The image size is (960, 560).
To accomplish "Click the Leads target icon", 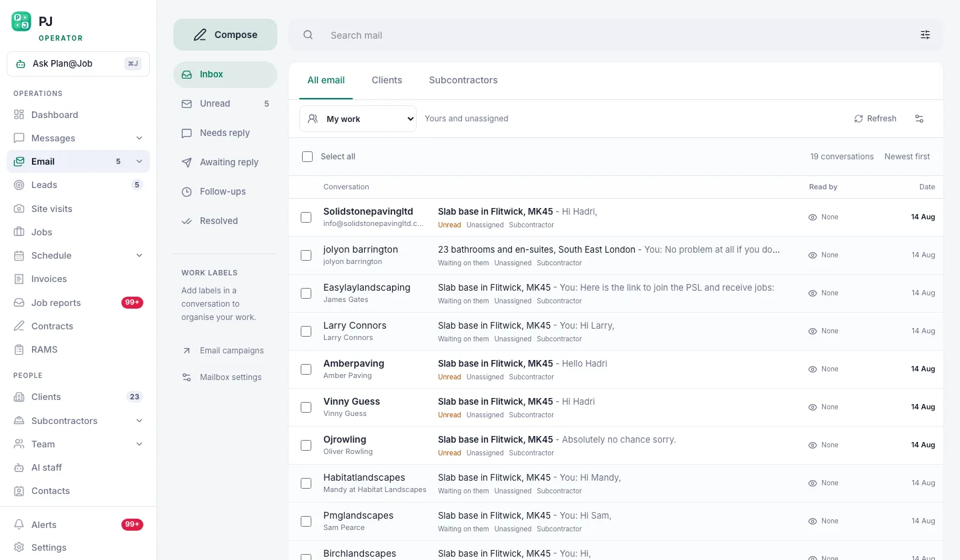I will pos(19,185).
